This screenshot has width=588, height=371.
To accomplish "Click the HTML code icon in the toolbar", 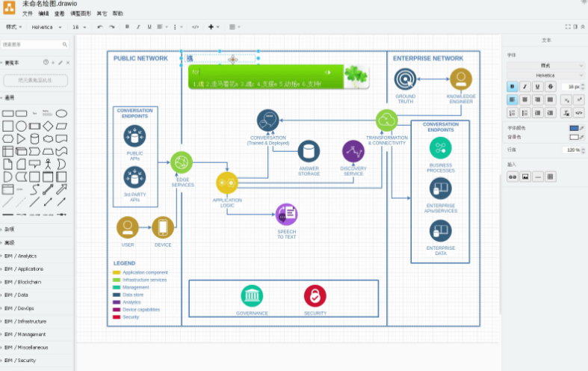I will [x=195, y=27].
